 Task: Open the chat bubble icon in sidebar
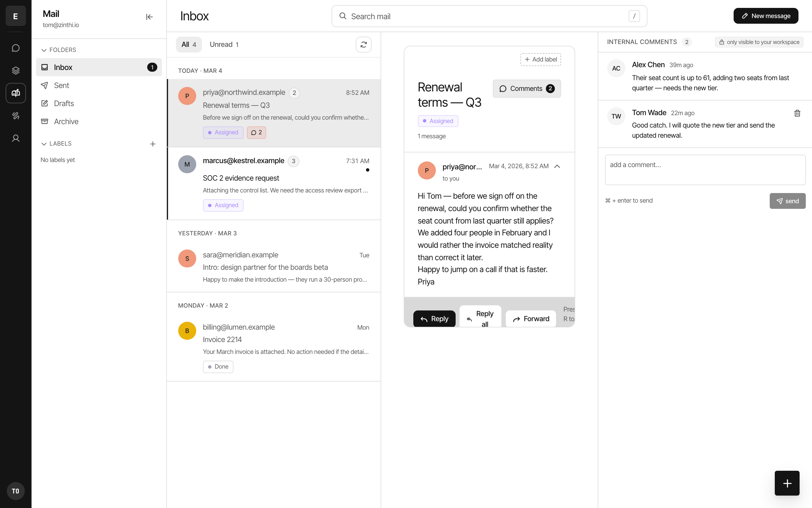[x=16, y=48]
